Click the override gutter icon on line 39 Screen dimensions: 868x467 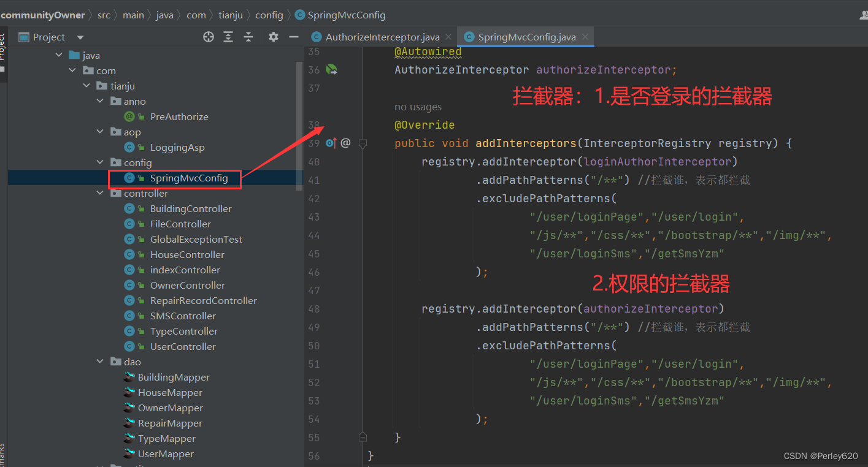331,143
